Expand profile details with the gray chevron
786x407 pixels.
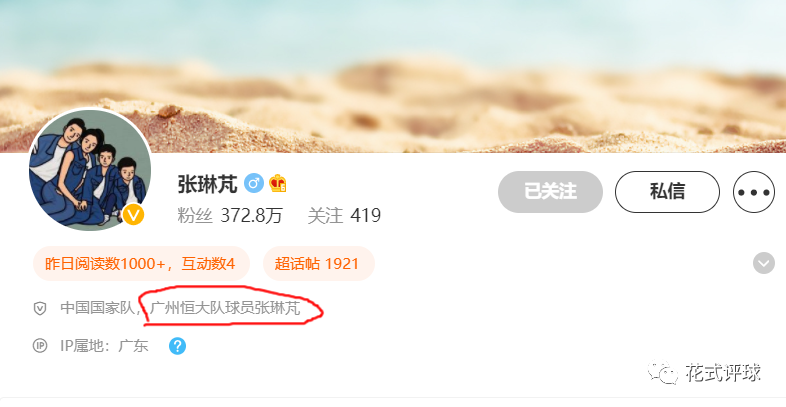[x=763, y=263]
